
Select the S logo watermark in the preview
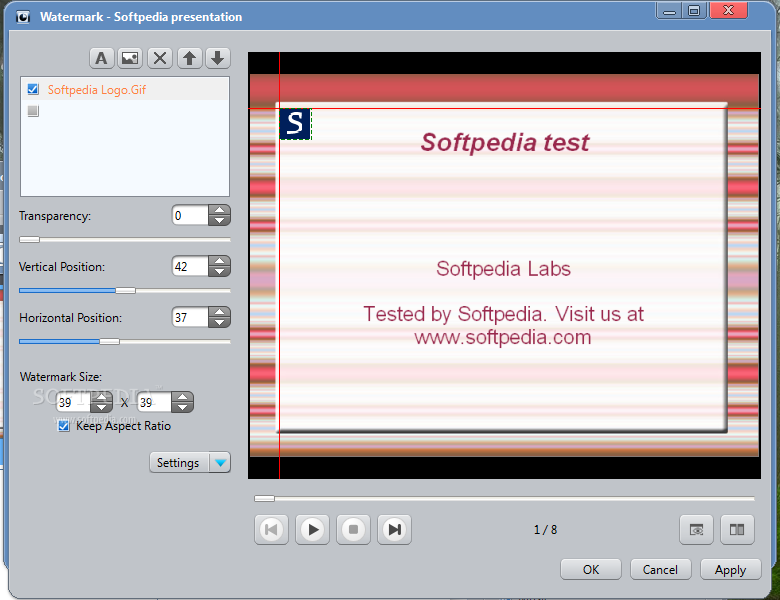[295, 124]
